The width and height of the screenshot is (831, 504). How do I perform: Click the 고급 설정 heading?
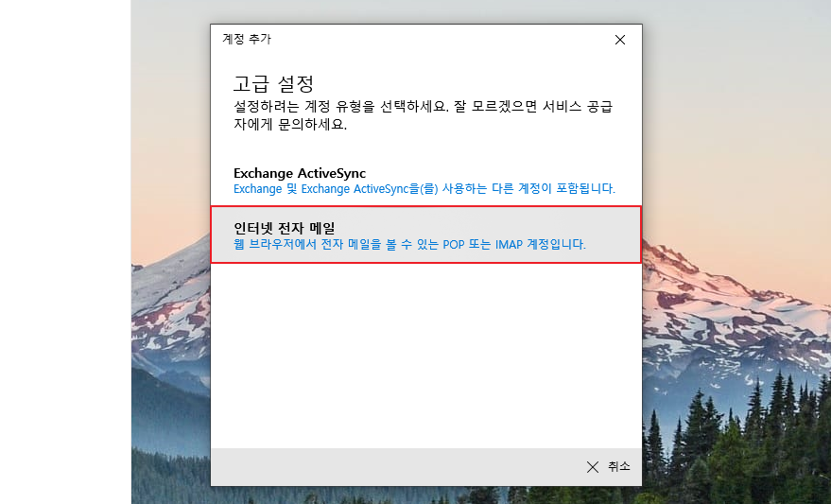(273, 83)
